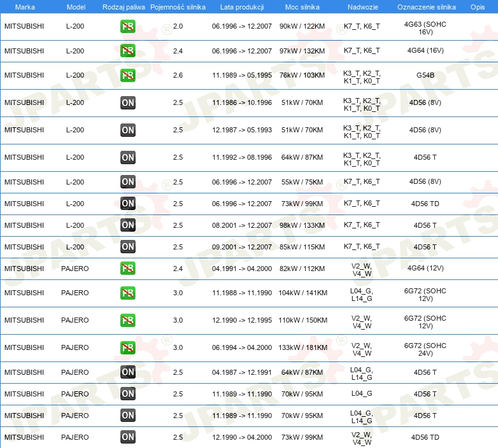The height and width of the screenshot is (448, 498).
Task: Click the power value 98kW / 133KM
Action: point(302,225)
